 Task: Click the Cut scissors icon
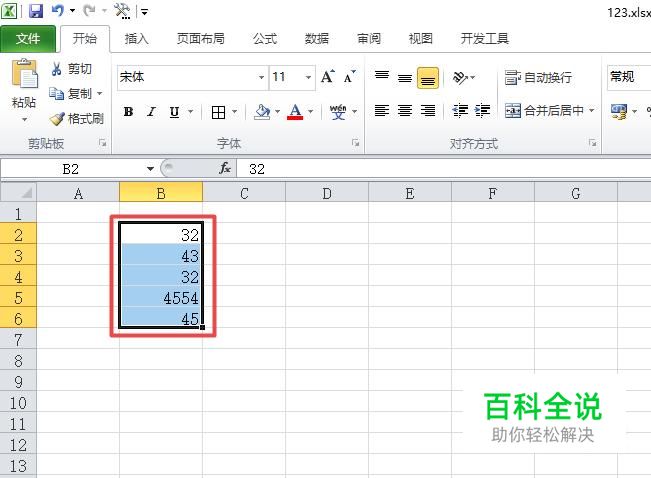pyautogui.click(x=56, y=69)
